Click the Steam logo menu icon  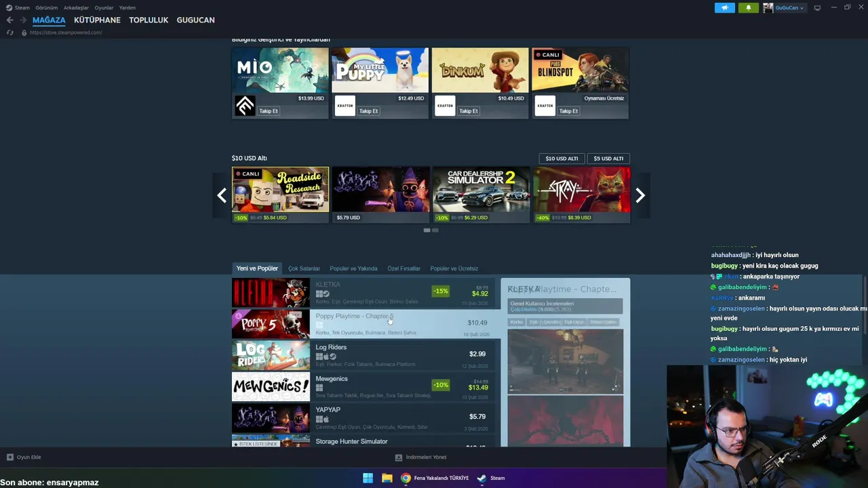click(x=9, y=7)
